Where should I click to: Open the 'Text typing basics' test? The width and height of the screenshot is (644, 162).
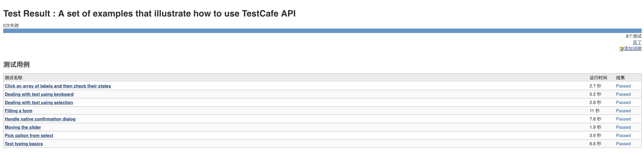[24, 144]
